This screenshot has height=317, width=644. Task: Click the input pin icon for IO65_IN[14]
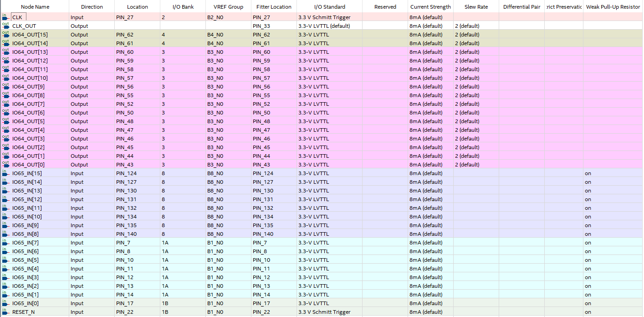pyautogui.click(x=5, y=182)
